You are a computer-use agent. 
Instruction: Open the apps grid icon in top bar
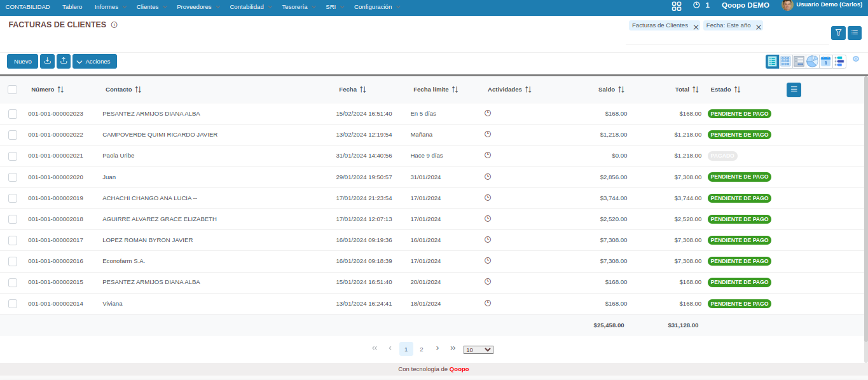677,6
